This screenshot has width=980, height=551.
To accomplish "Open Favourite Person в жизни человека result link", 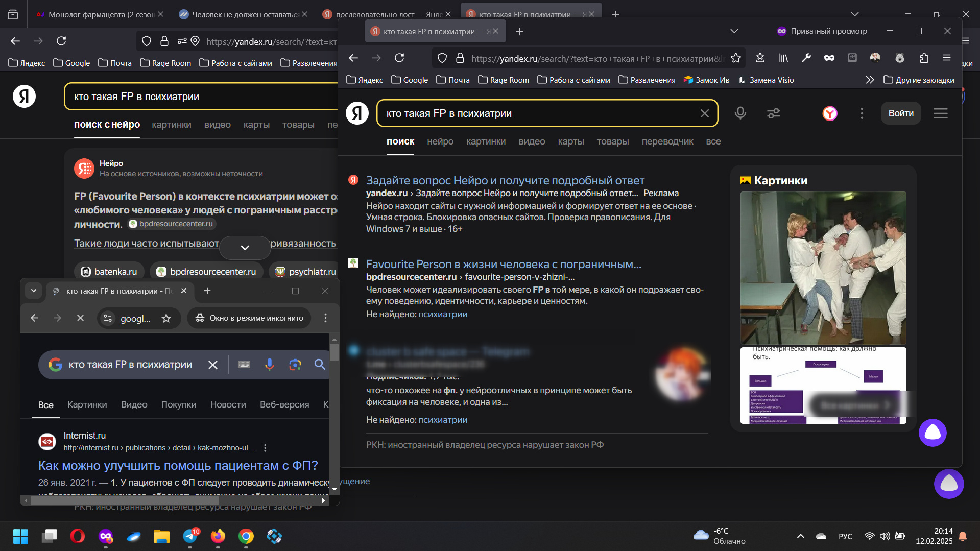I will pos(504,264).
